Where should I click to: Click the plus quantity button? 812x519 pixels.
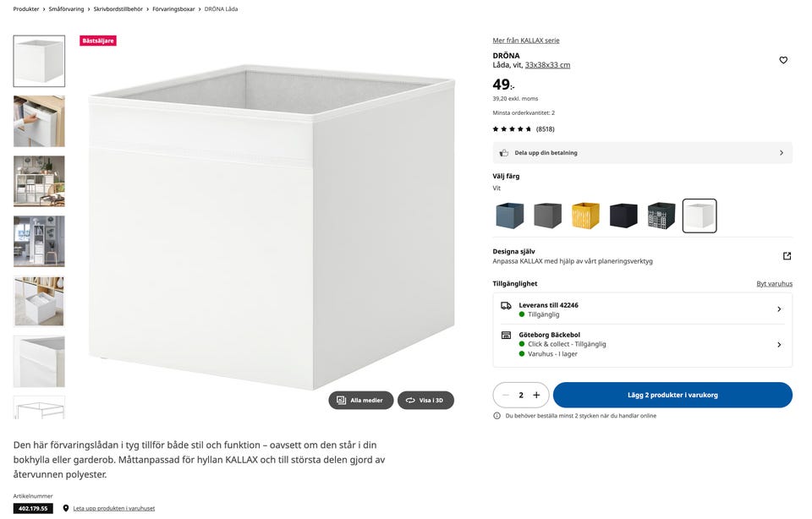(x=536, y=395)
